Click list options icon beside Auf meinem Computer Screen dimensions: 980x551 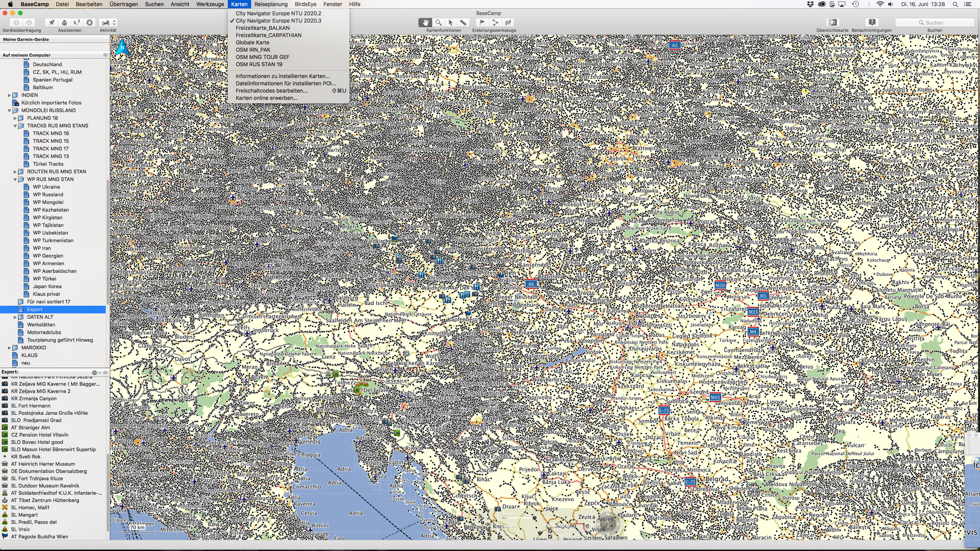[x=105, y=55]
